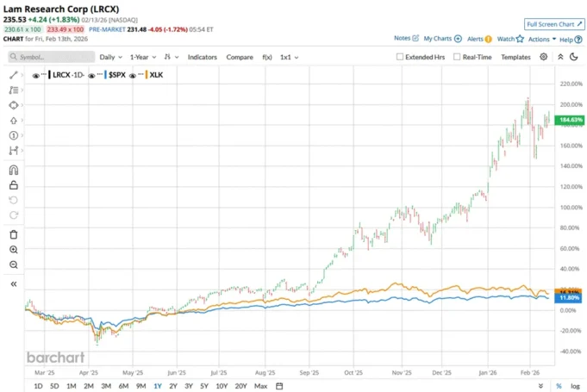Select the trend line drawing tool
This screenshot has width=587, height=392.
tap(14, 76)
